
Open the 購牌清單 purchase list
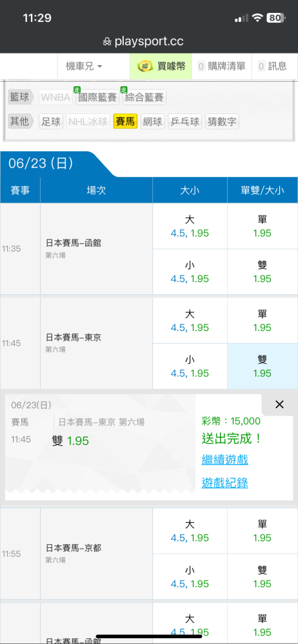pyautogui.click(x=222, y=66)
